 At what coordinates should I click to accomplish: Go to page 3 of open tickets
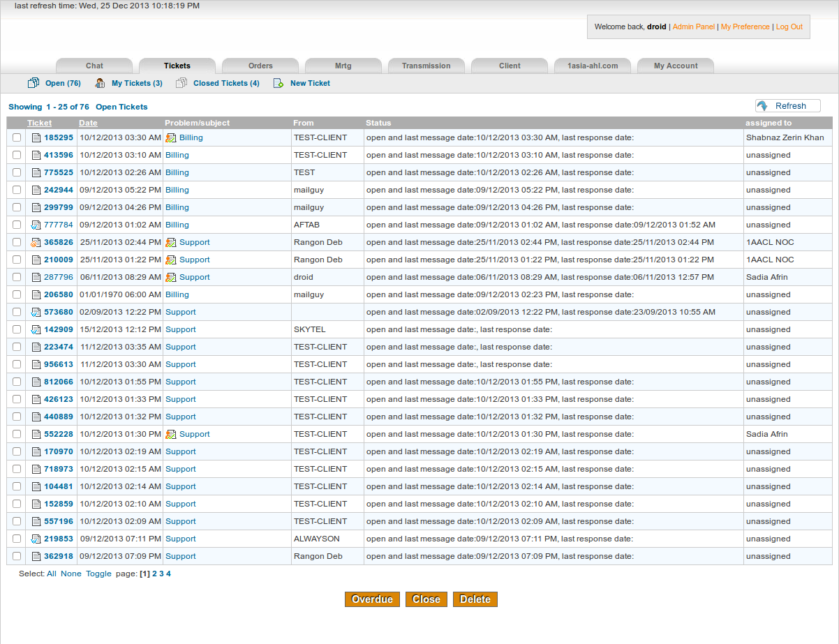tap(161, 574)
